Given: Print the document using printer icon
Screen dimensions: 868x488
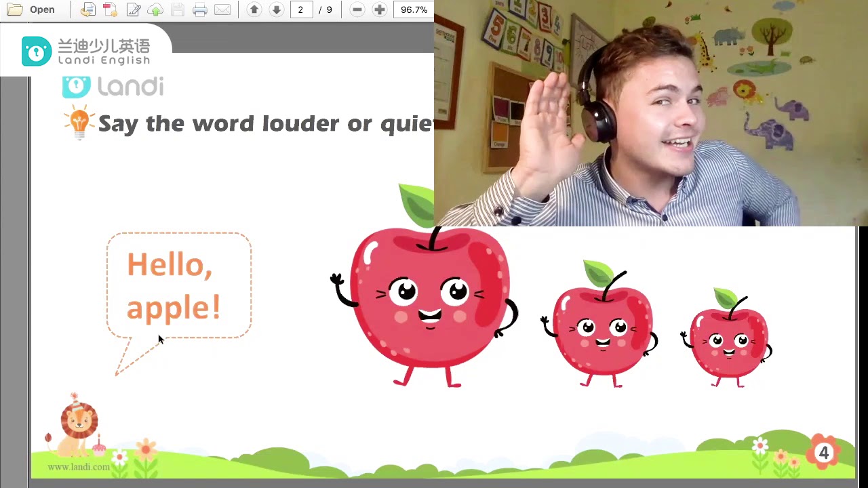Looking at the screenshot, I should pyautogui.click(x=200, y=10).
